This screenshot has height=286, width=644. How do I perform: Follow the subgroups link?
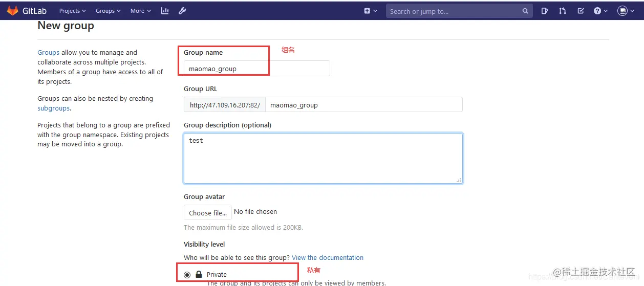pyautogui.click(x=53, y=108)
